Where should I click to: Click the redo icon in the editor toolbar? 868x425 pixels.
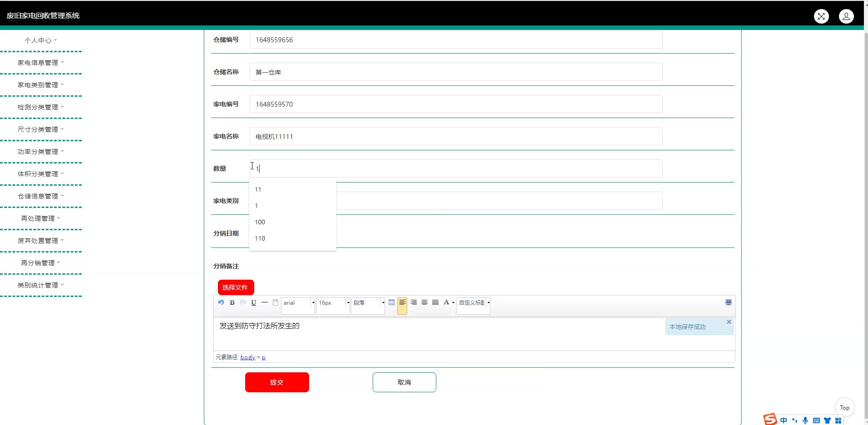(243, 302)
